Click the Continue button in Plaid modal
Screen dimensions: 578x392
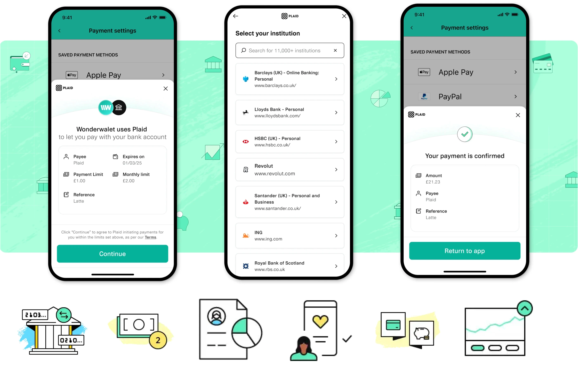click(112, 254)
